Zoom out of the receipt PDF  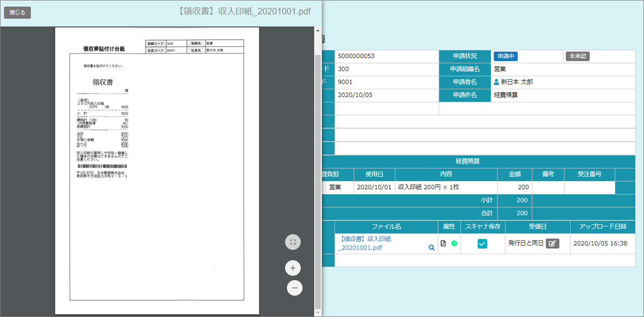coord(295,288)
